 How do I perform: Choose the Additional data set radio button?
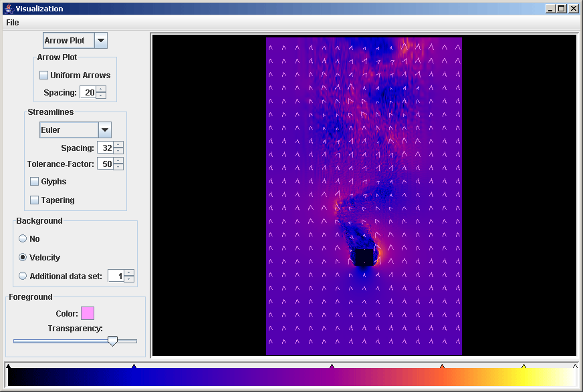tap(23, 276)
